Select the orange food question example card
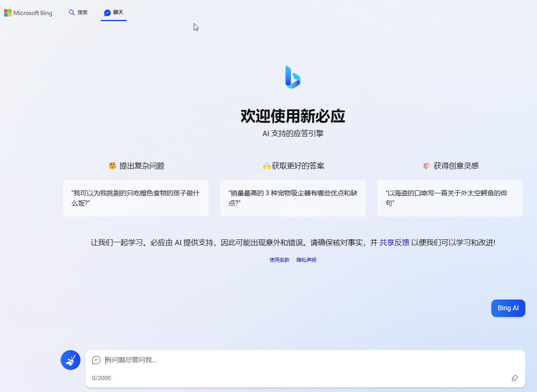This screenshot has height=392, width=537. click(136, 198)
